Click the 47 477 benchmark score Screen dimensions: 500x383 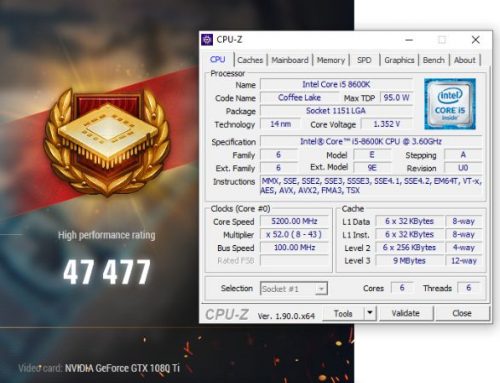tap(107, 272)
